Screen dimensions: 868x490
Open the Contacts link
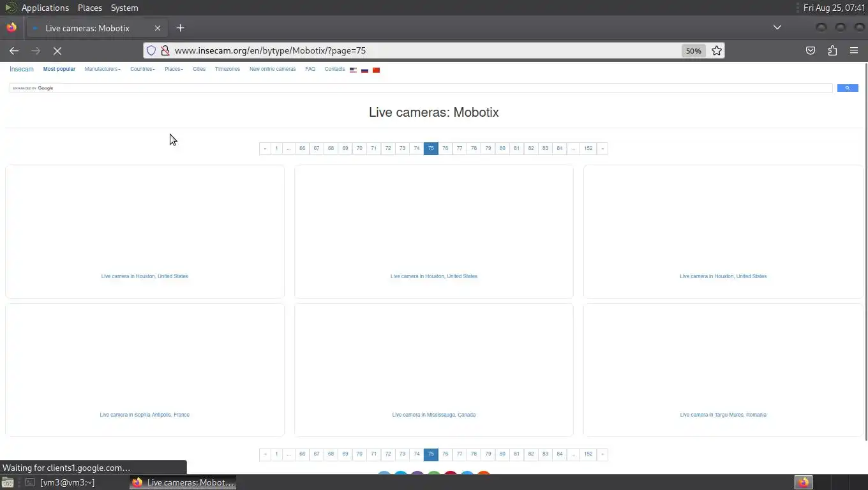coord(334,69)
